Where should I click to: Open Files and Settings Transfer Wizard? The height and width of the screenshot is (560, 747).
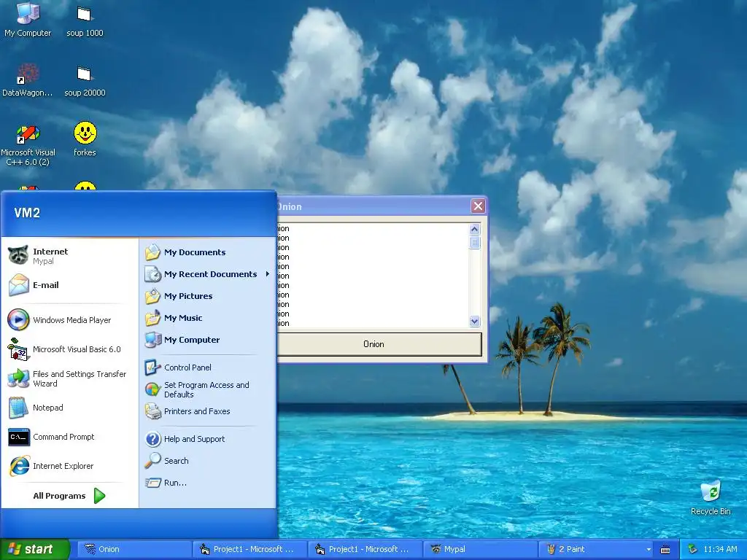(69, 378)
